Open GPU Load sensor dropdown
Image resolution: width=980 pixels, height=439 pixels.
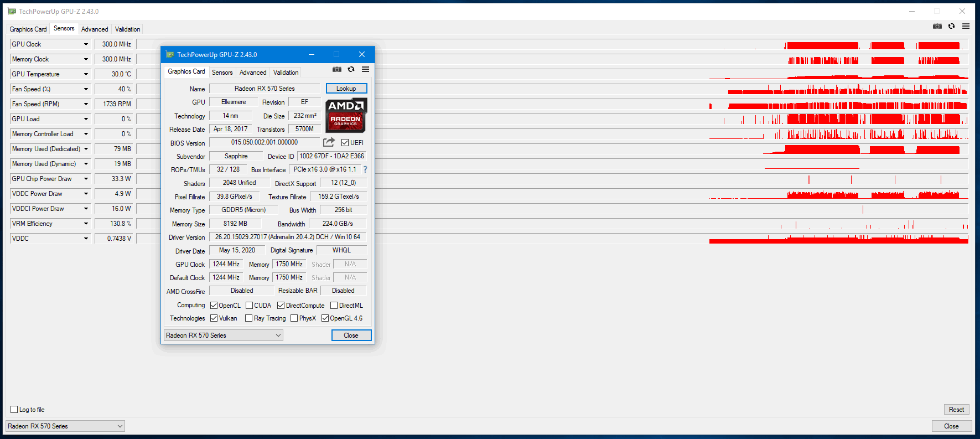click(x=86, y=119)
